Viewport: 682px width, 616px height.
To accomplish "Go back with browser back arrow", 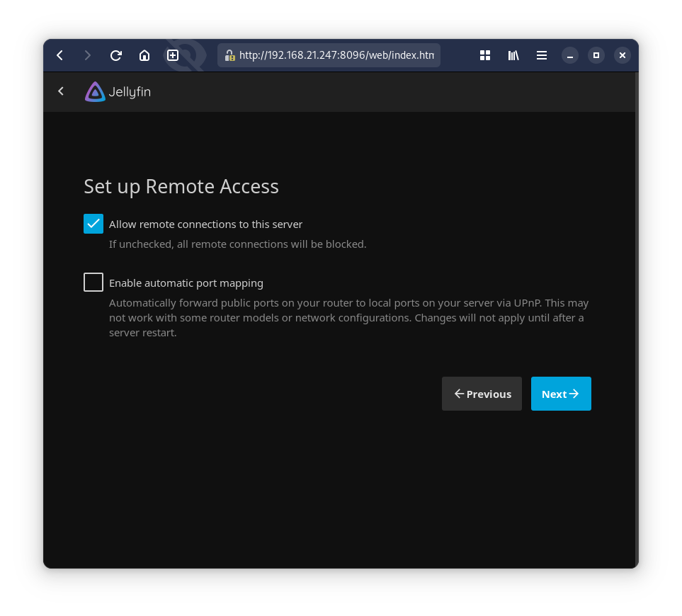I will coord(60,55).
